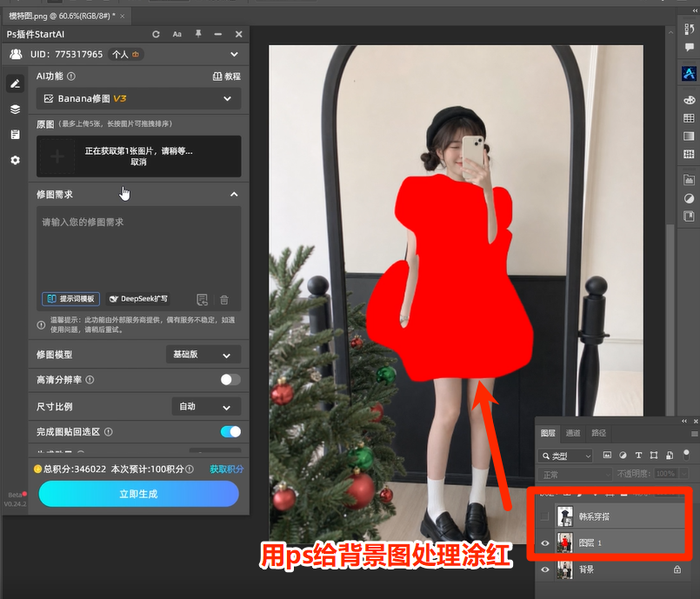Switch to the 图层 tab
Image resolution: width=700 pixels, height=599 pixels.
[x=548, y=433]
